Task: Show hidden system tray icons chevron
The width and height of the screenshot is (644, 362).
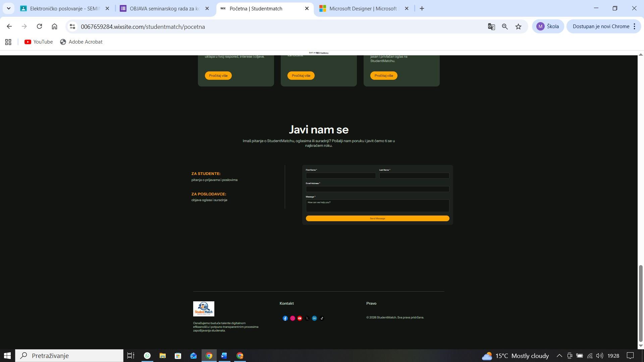Action: coord(559,356)
